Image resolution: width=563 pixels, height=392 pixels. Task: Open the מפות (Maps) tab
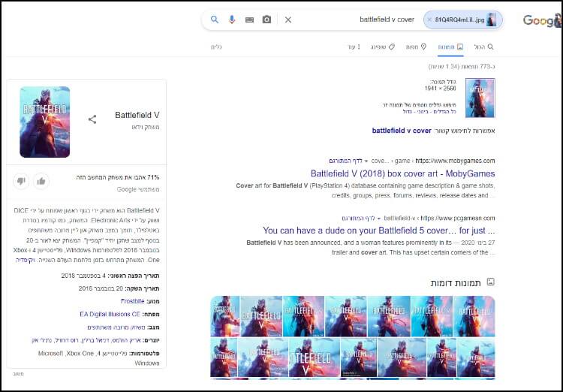tap(416, 47)
